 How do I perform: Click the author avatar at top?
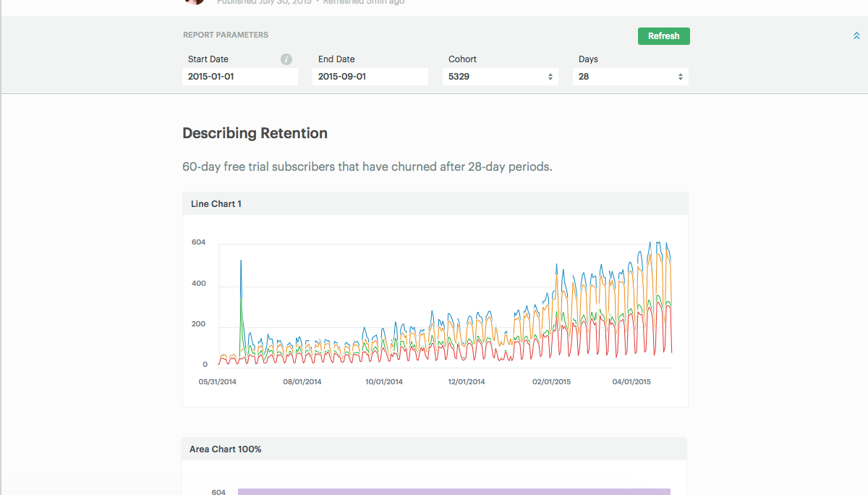click(x=194, y=1)
